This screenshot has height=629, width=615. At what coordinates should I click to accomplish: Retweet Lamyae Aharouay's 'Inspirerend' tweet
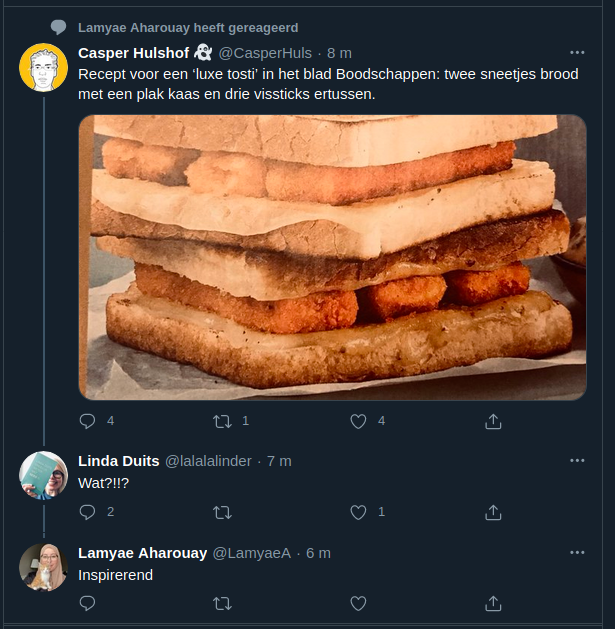(223, 603)
